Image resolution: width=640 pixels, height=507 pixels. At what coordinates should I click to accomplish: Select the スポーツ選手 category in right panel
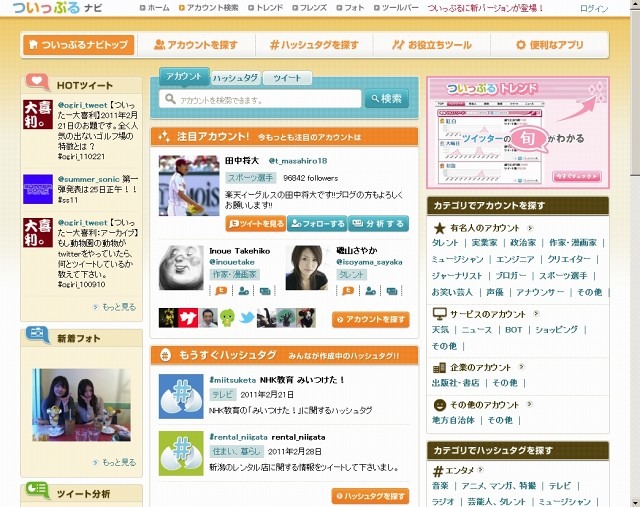pos(563,276)
